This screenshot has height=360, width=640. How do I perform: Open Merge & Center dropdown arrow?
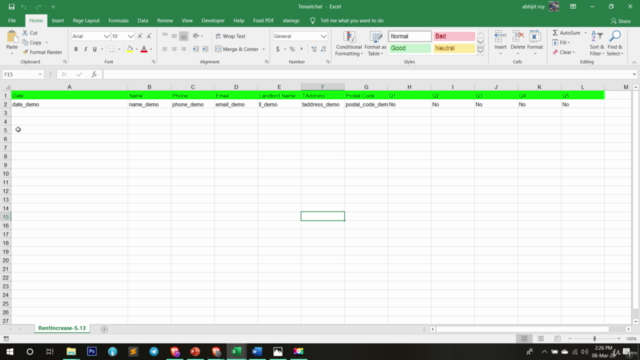click(x=264, y=49)
